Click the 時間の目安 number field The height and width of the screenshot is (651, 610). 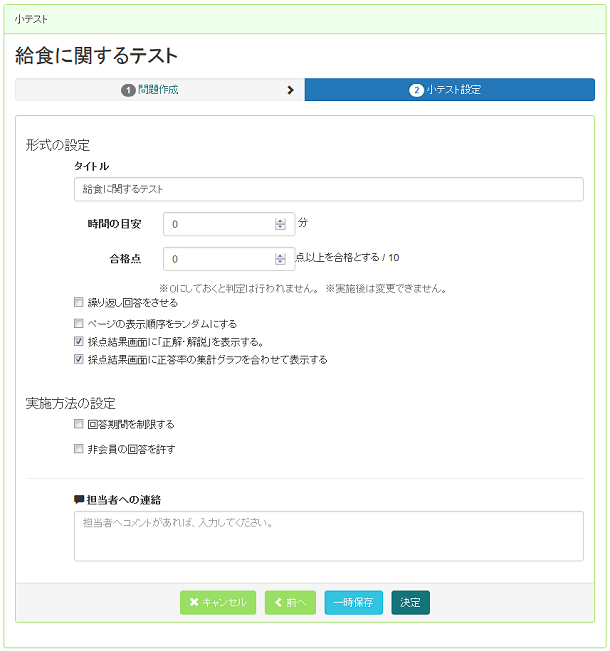(229, 224)
